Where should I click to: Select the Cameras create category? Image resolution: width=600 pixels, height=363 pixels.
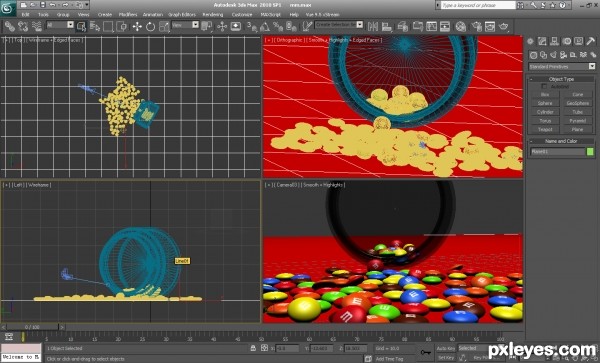click(x=563, y=55)
